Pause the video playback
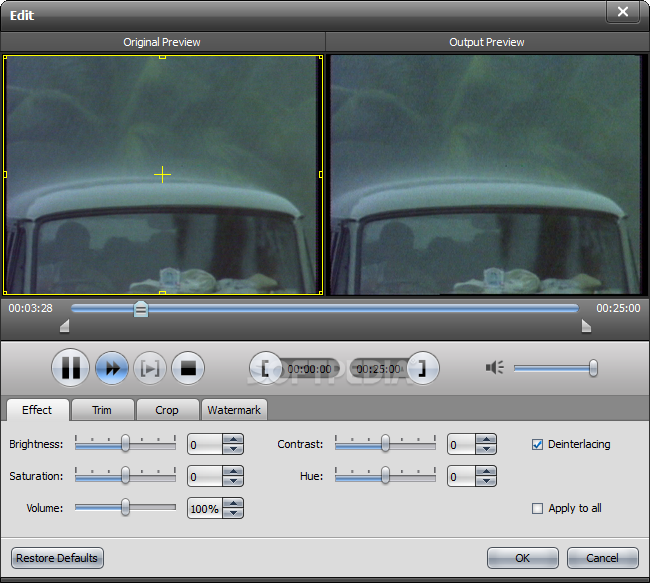Screen dimensions: 650x583 coord(70,368)
